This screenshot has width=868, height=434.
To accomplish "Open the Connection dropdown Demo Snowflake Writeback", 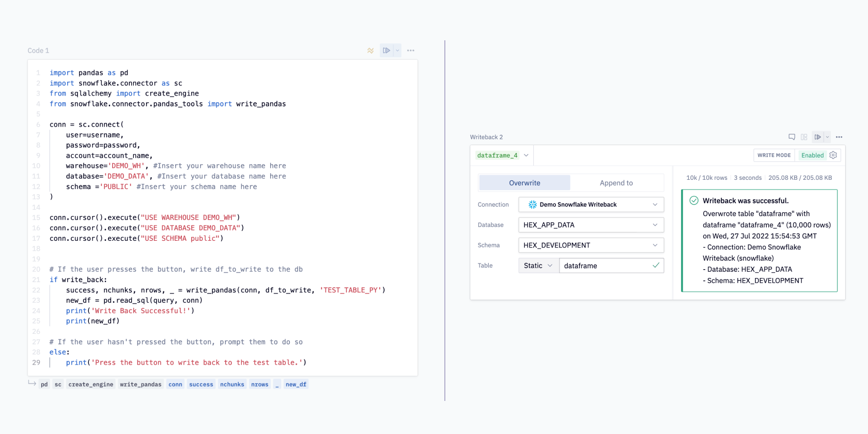I will 591,205.
